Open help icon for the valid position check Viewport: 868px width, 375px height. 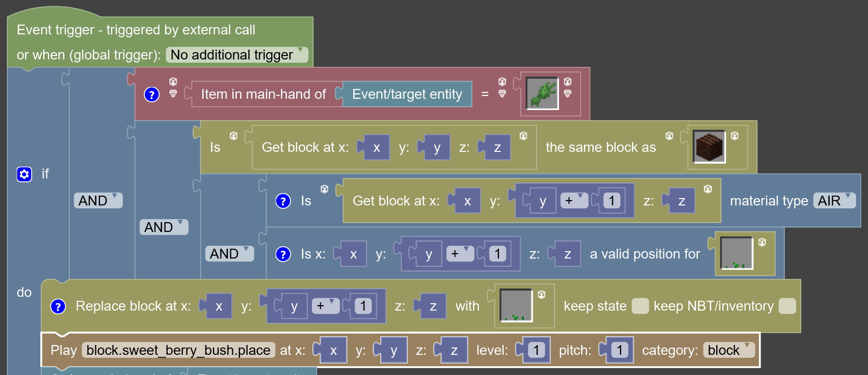tap(283, 254)
